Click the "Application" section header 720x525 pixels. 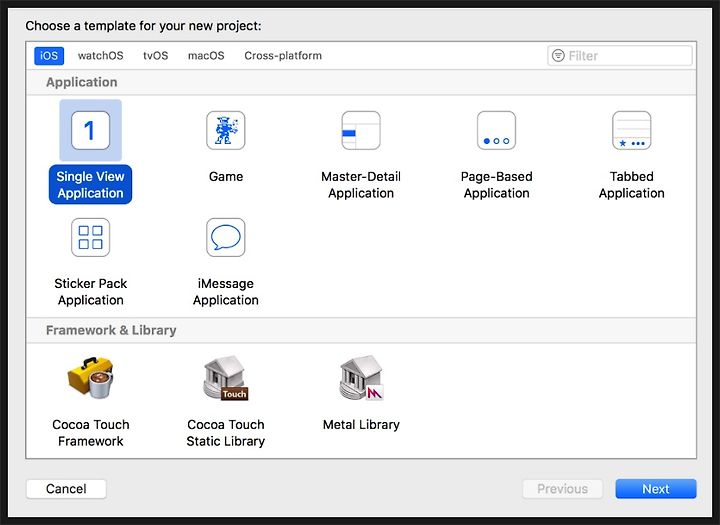coord(82,82)
